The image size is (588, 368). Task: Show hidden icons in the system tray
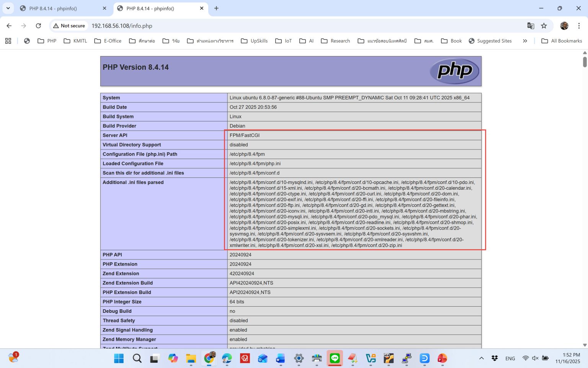(x=481, y=358)
